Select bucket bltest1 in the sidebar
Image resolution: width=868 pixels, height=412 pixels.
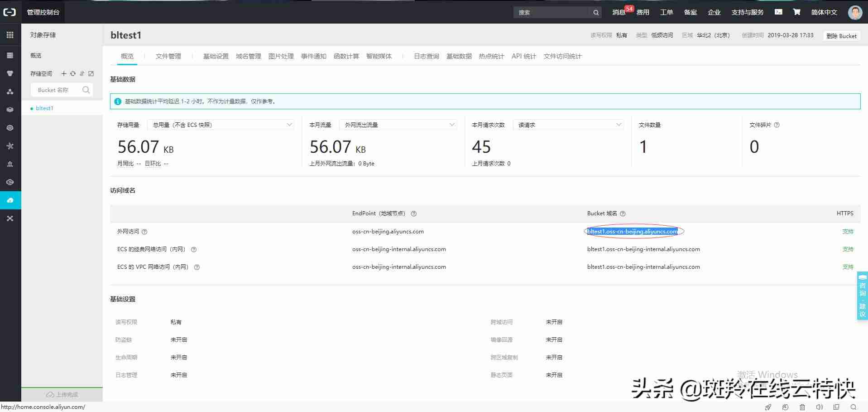click(44, 108)
